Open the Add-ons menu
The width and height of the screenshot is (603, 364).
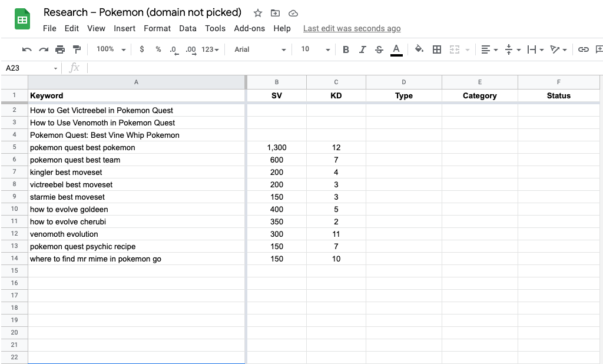[x=250, y=28]
